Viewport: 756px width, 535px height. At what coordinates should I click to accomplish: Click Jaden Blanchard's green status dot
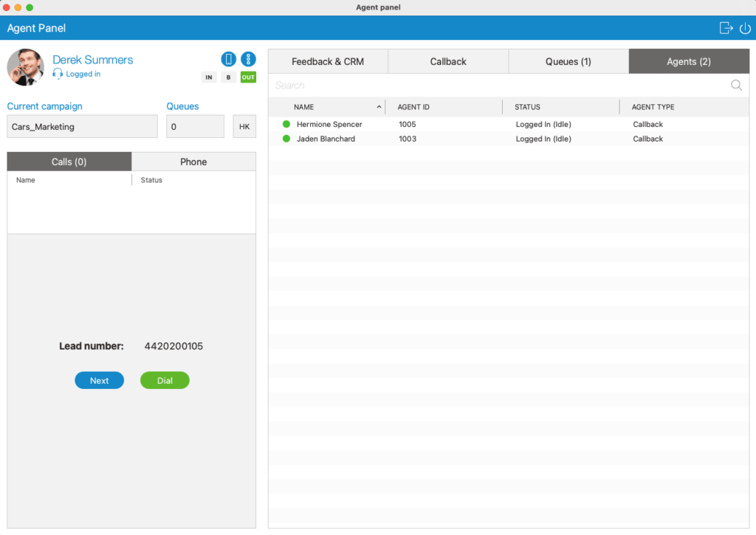click(286, 139)
